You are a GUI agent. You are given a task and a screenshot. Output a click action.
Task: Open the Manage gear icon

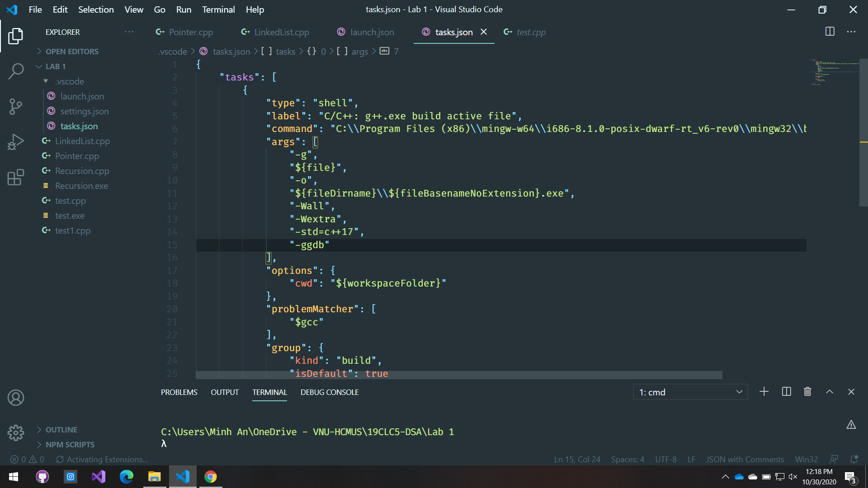pyautogui.click(x=16, y=433)
